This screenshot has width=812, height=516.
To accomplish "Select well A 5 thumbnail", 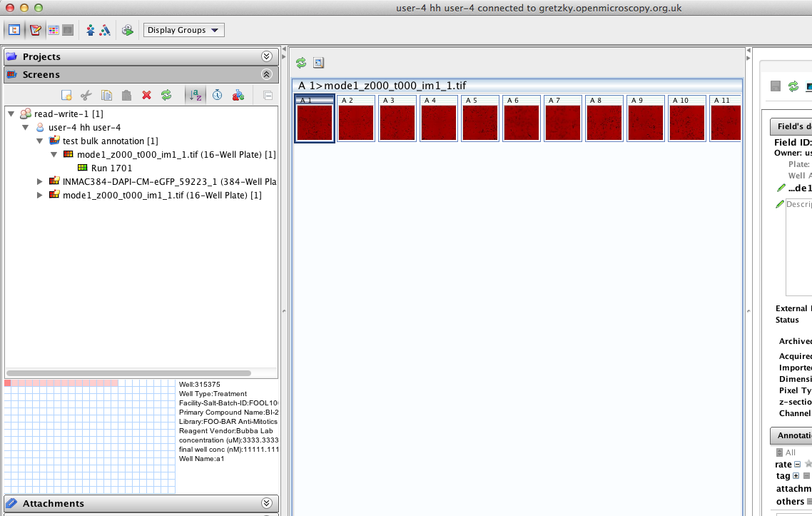I will coord(479,118).
